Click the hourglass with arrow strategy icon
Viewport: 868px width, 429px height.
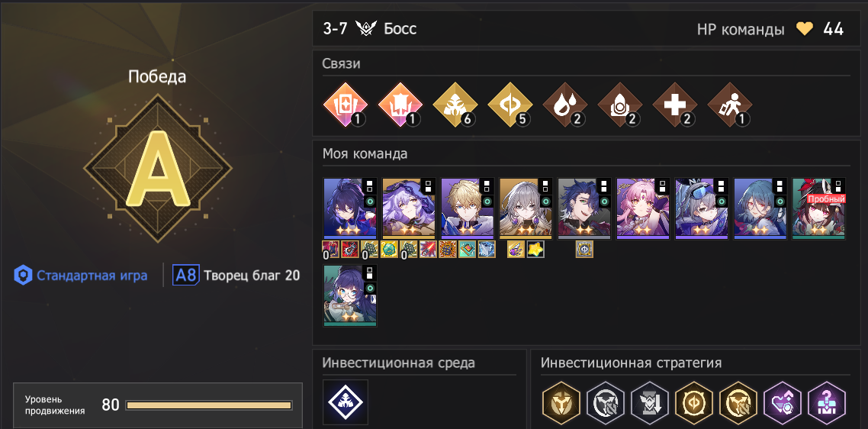[x=649, y=402]
